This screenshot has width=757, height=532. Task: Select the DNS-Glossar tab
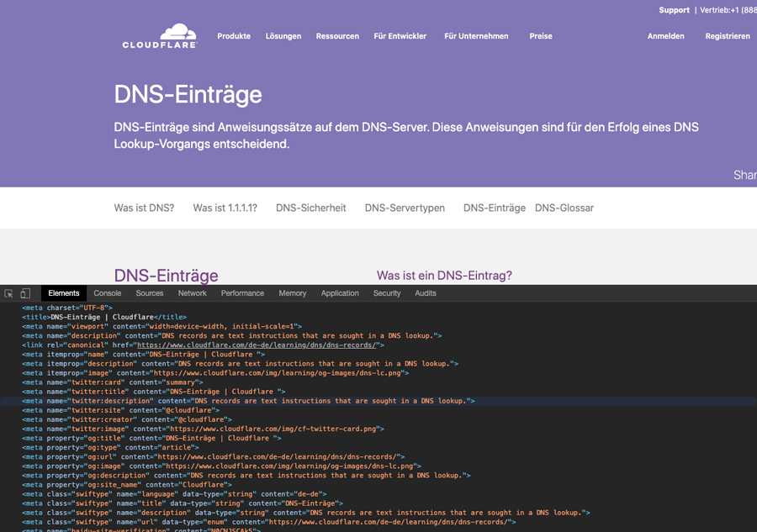(x=564, y=208)
